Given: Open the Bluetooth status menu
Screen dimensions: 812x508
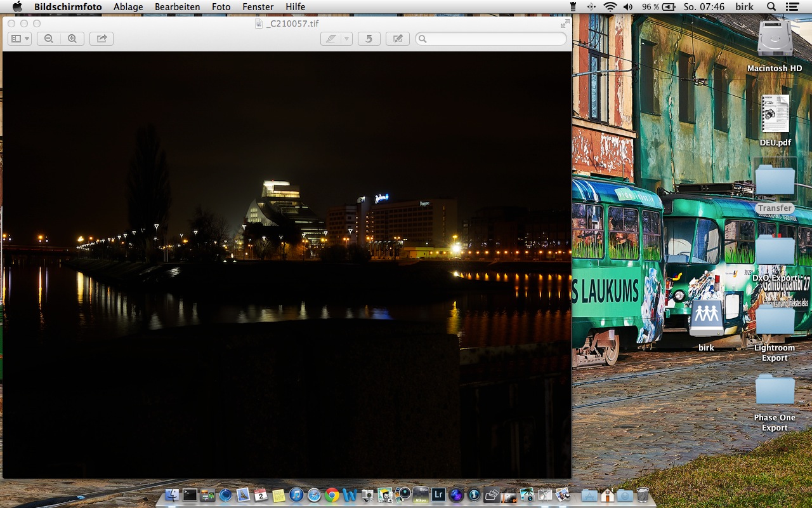Looking at the screenshot, I should pos(591,7).
